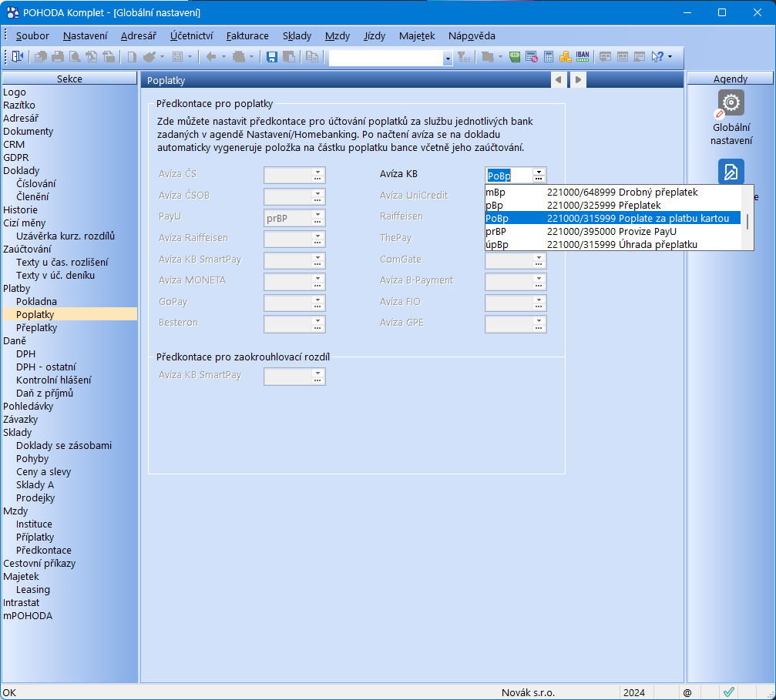Go to previous section with left arrow
This screenshot has width=776, height=700.
point(559,79)
